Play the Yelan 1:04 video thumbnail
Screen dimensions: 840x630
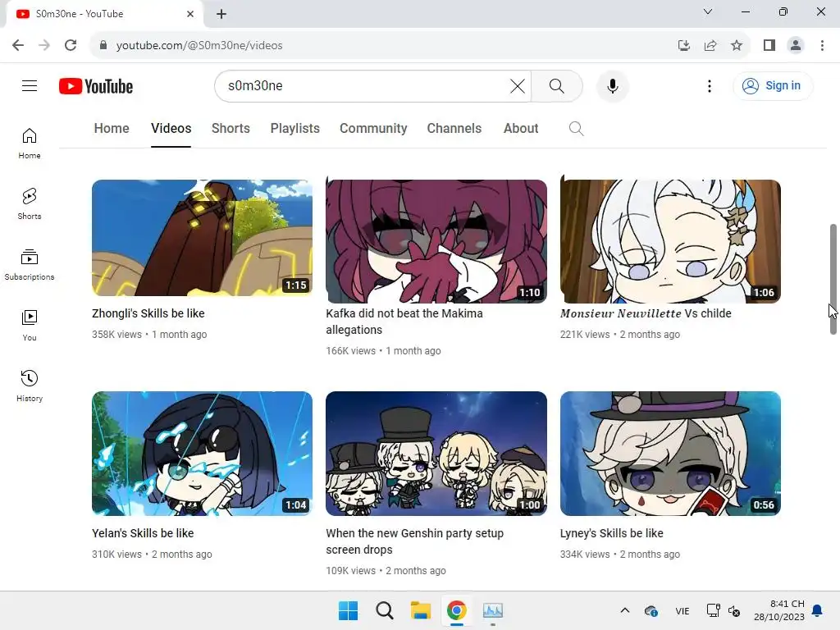[x=202, y=453]
